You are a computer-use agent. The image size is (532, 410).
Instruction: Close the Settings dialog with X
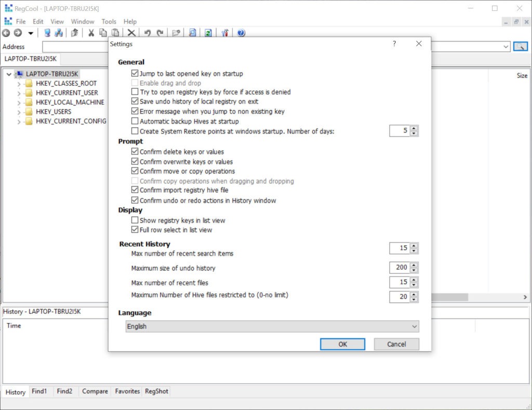(x=419, y=44)
